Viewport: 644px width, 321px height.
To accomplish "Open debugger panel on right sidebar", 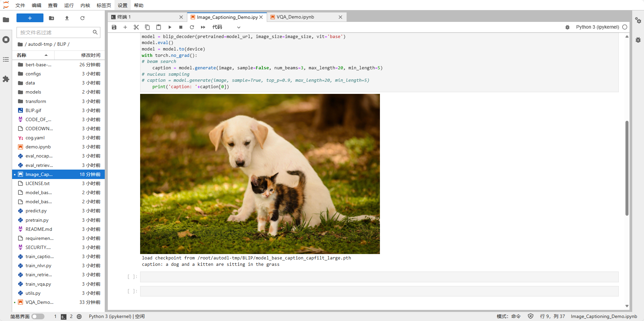I will click(638, 40).
